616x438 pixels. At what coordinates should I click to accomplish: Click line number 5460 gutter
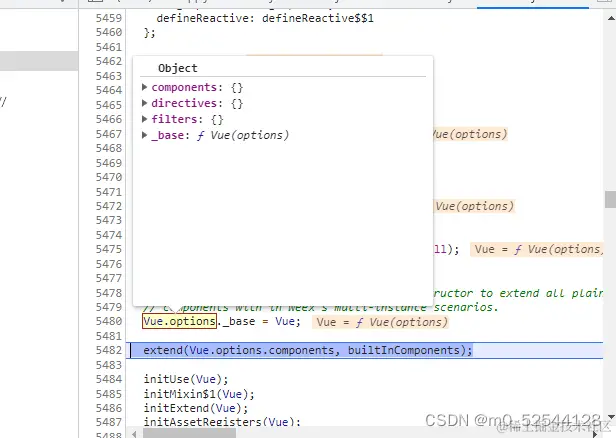click(x=109, y=33)
